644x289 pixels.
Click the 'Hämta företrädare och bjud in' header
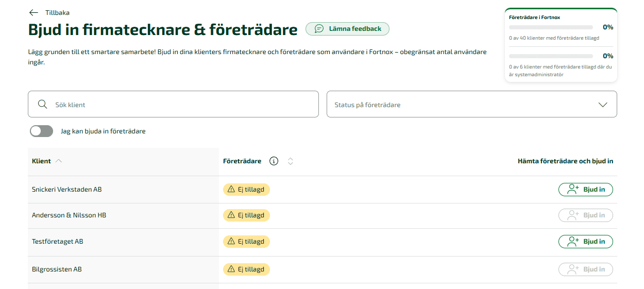[565, 161]
